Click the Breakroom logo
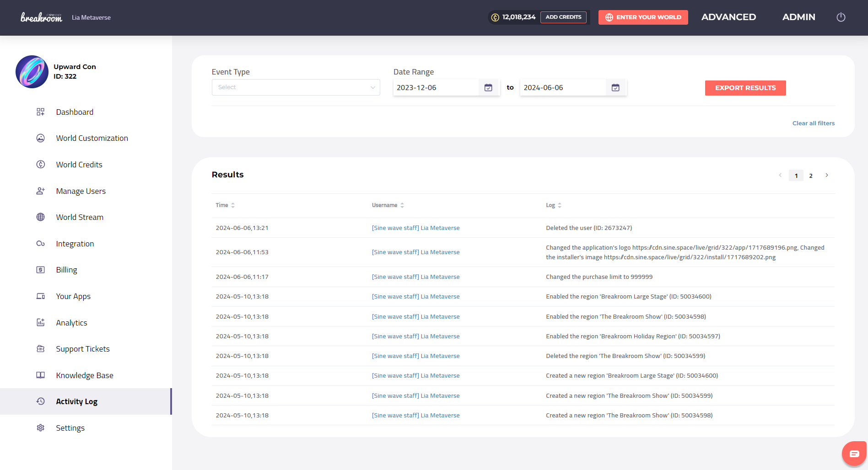The width and height of the screenshot is (868, 470). tap(42, 17)
